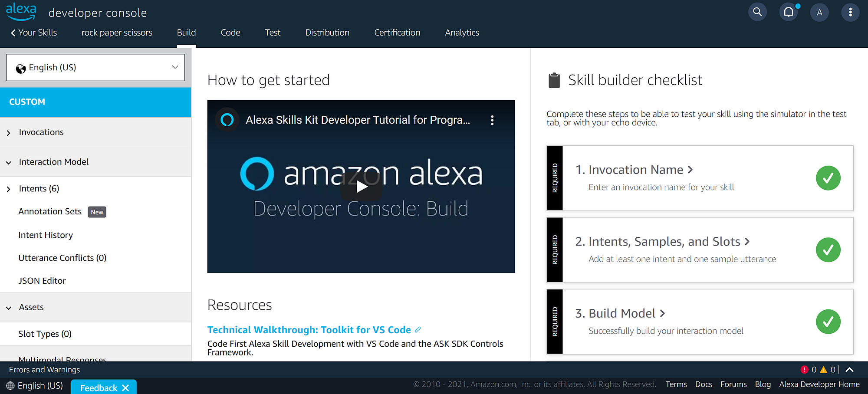This screenshot has height=394, width=868.
Task: Open the notifications bell
Action: click(x=789, y=12)
